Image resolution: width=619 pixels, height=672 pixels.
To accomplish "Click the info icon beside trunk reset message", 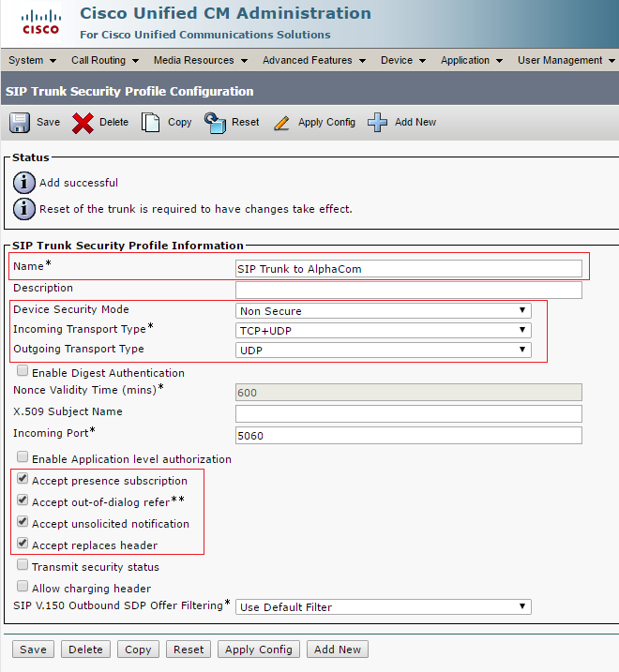I will [24, 209].
